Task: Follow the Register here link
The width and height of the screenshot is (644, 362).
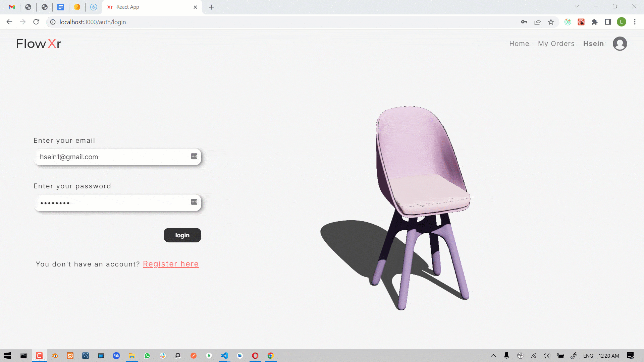Action: click(x=171, y=264)
